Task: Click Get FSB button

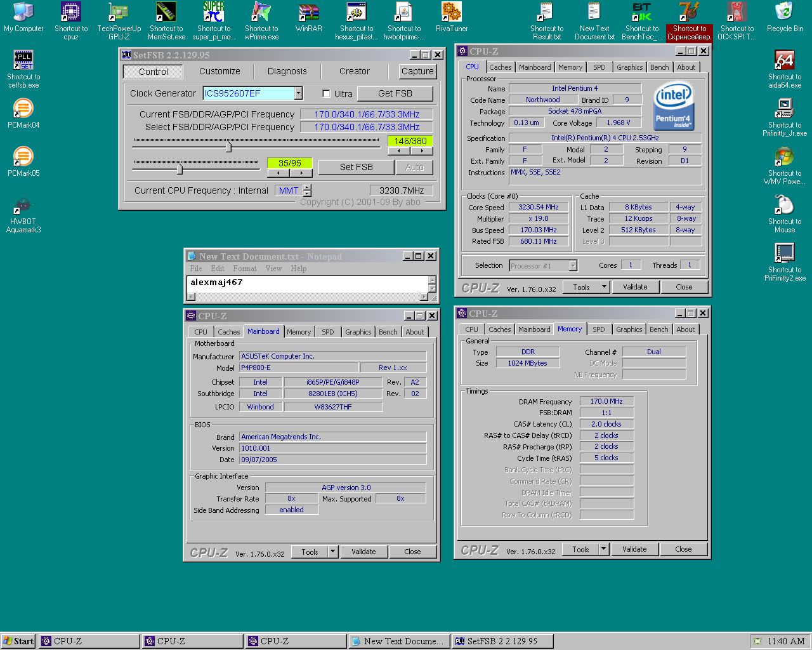Action: (x=395, y=93)
